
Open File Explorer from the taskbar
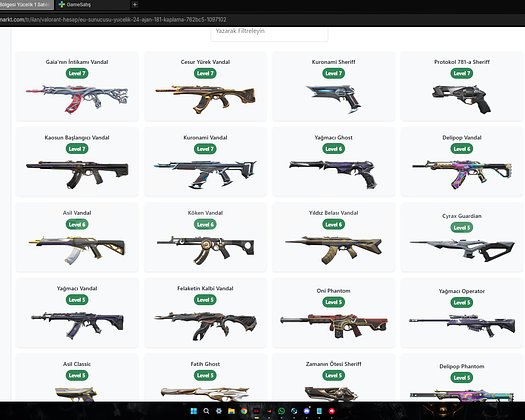click(x=231, y=411)
